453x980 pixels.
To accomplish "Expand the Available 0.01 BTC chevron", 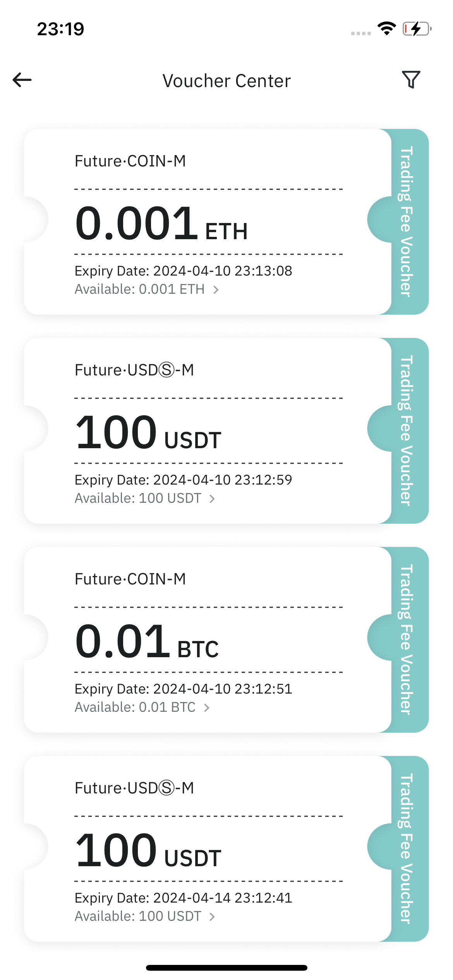I will [207, 708].
